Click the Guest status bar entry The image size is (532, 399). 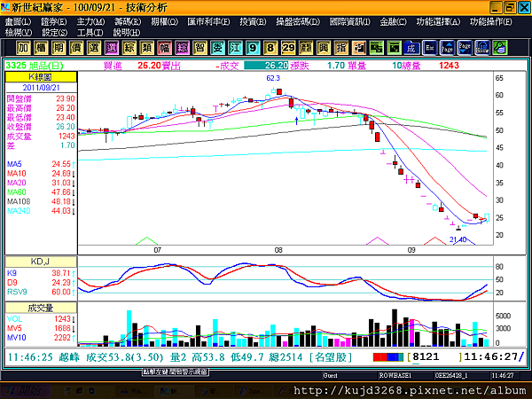[330, 376]
